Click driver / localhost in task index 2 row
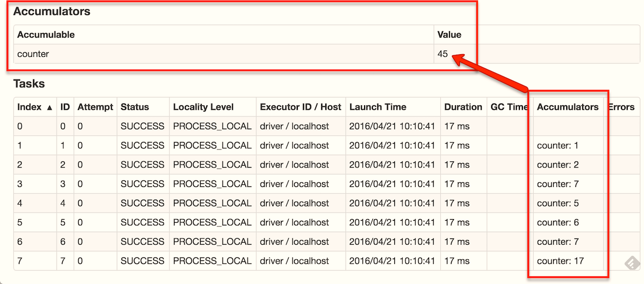The width and height of the screenshot is (644, 284). (x=294, y=164)
